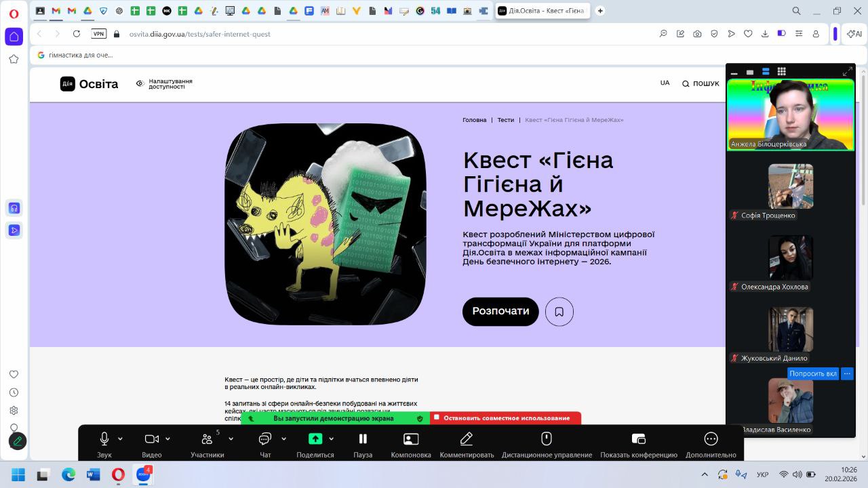Click the Show conference (Показать конференцию) icon
Viewport: 868px width, 488px height.
tap(638, 439)
